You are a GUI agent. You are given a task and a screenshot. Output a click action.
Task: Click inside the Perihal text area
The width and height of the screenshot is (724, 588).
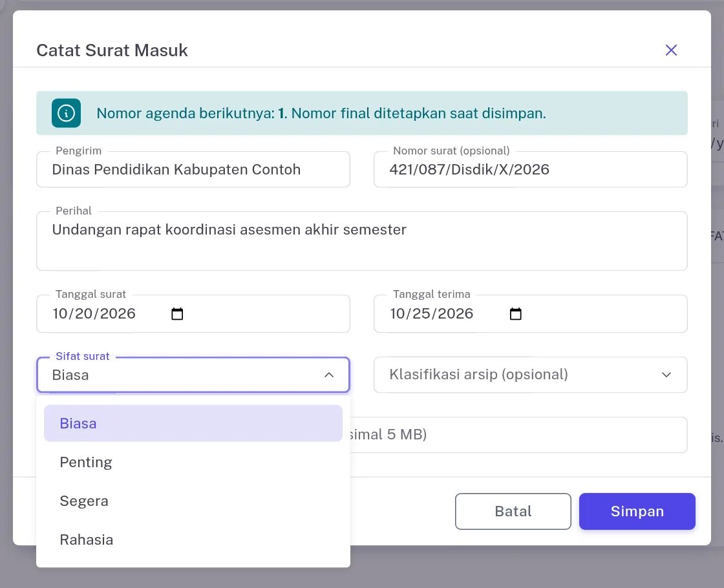(362, 241)
